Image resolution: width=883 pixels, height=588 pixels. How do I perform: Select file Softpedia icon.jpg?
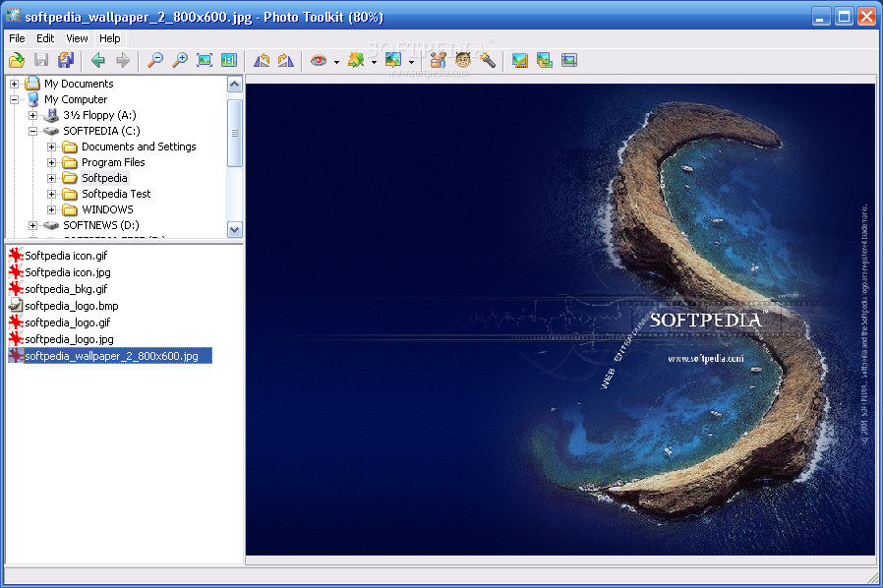[68, 272]
